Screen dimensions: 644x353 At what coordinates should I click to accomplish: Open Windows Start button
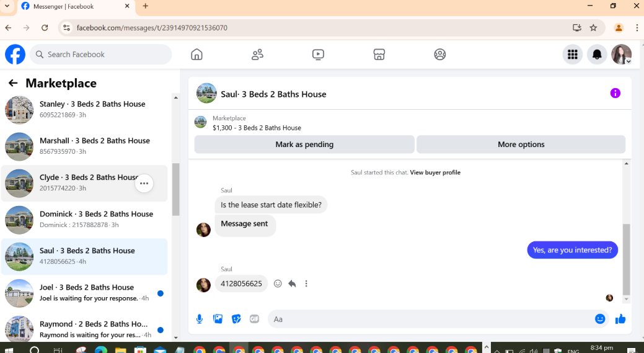tap(8, 351)
